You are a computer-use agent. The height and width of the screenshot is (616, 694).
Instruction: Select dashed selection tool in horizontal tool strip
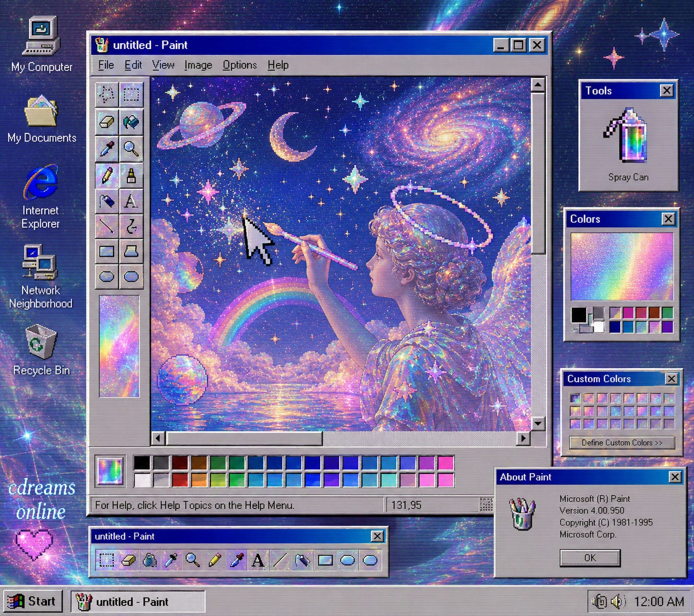click(106, 560)
